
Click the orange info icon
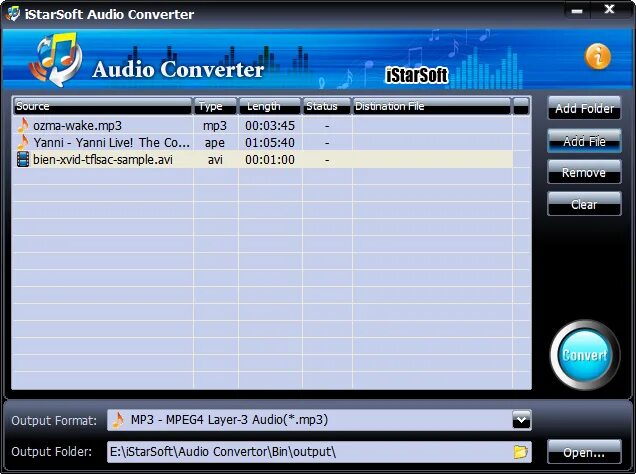point(598,56)
